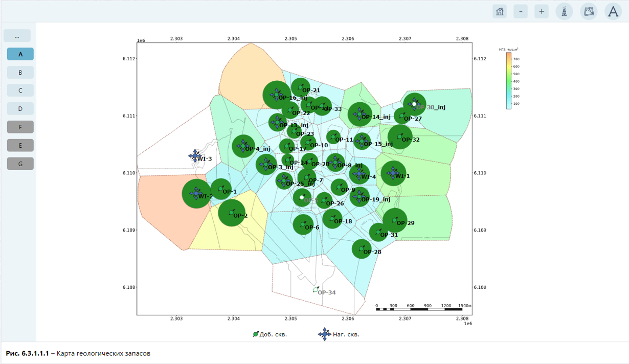
Task: Open the ellipsis menu button
Action: coord(17,36)
